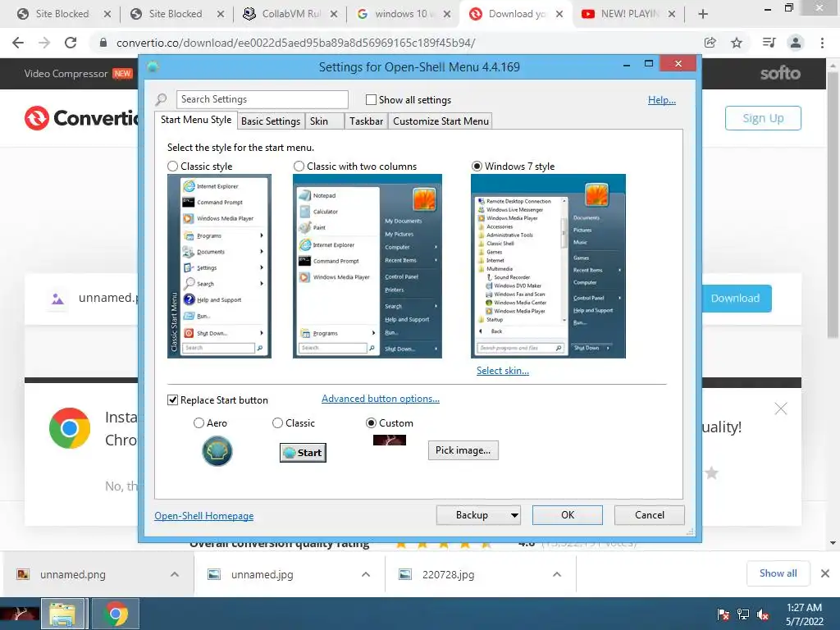The image size is (840, 630).
Task: Switch to the CollabVM Rules tab
Action: coord(291,14)
